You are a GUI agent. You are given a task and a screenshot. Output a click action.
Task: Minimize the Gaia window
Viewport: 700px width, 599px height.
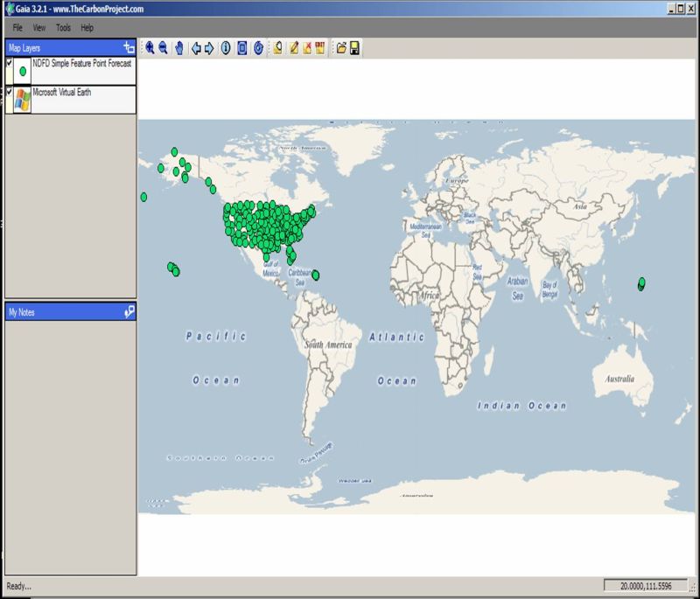[671, 9]
